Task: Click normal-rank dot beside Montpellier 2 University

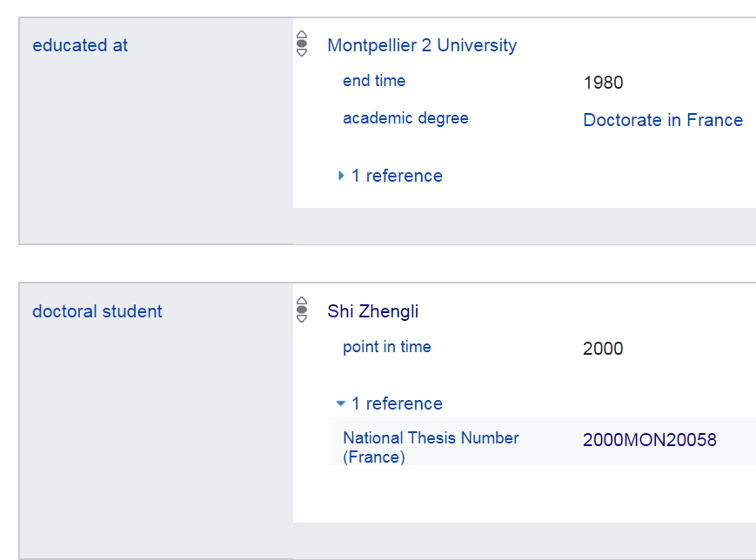Action: pos(302,43)
